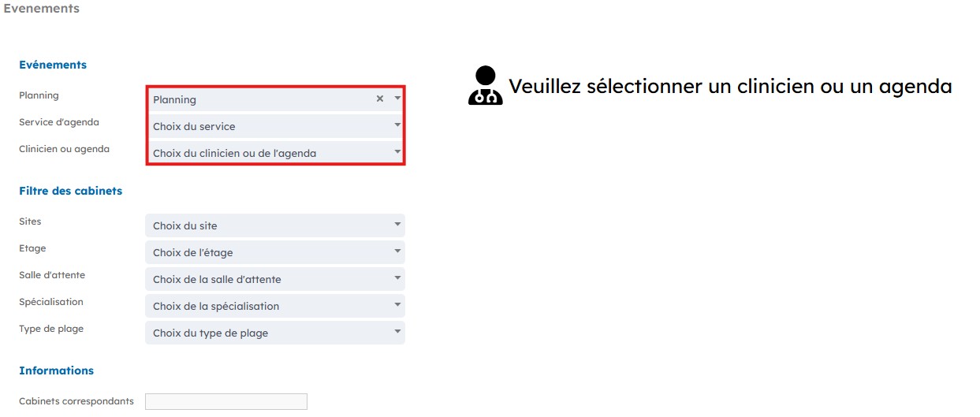Click the Type de plage label

point(51,329)
